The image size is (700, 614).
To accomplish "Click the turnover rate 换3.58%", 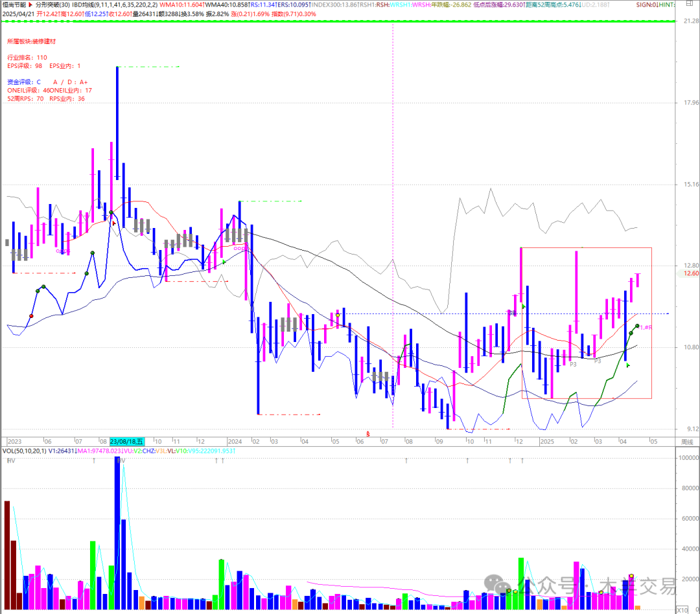I will coord(192,14).
